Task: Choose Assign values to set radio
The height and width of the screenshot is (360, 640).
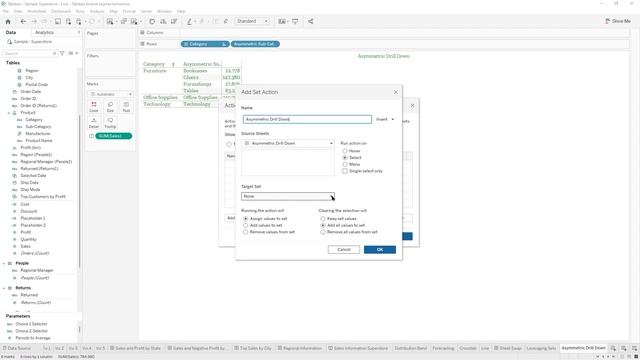Action: point(246,219)
